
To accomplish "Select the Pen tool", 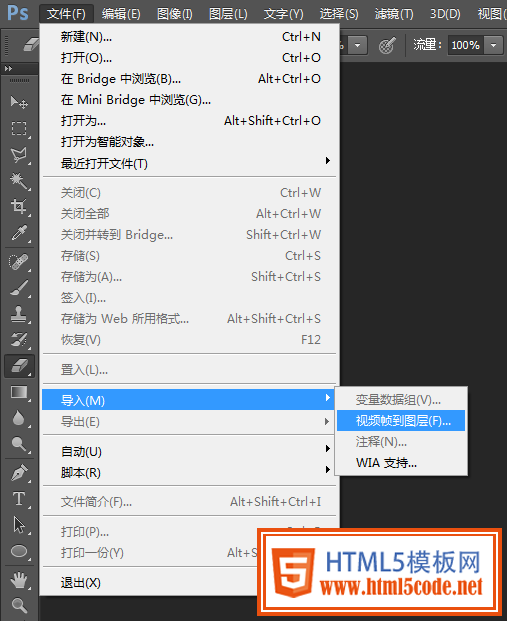I will [19, 473].
